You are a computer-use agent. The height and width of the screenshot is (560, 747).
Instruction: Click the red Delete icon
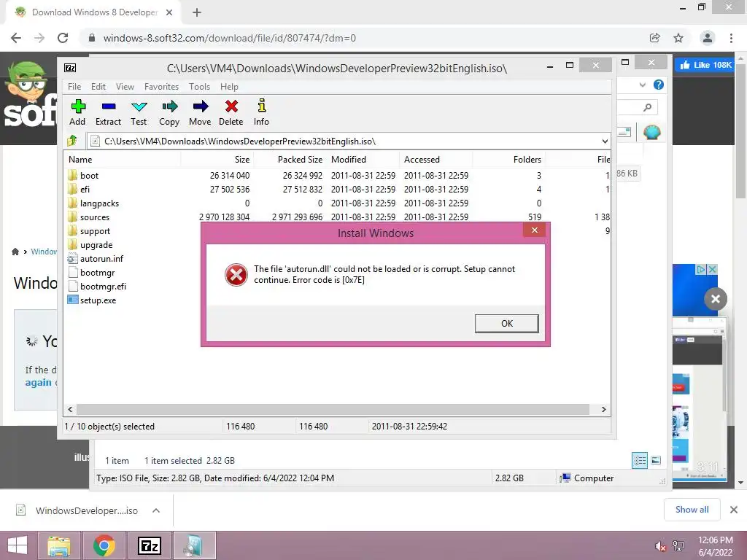click(231, 112)
